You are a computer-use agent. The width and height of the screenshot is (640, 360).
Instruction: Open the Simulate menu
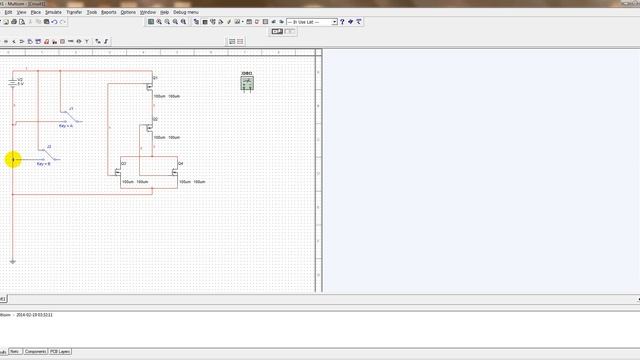pos(53,12)
